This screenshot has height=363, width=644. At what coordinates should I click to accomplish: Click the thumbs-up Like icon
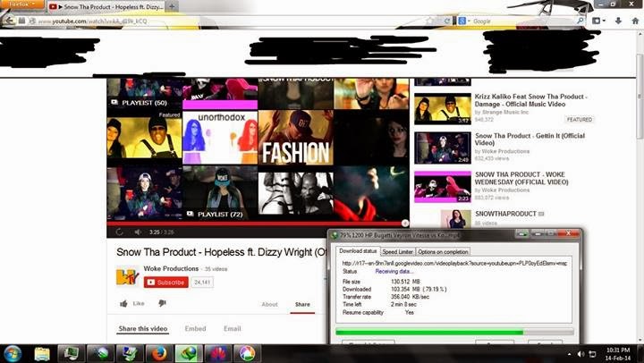123,303
